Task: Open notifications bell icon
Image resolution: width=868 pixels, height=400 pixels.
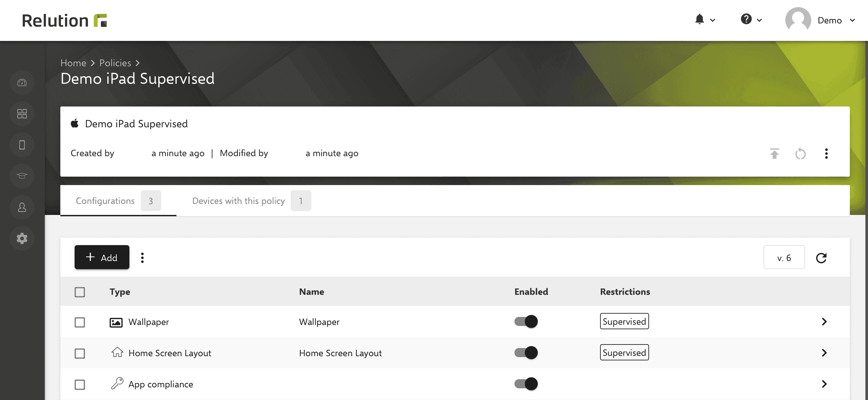Action: coord(700,19)
